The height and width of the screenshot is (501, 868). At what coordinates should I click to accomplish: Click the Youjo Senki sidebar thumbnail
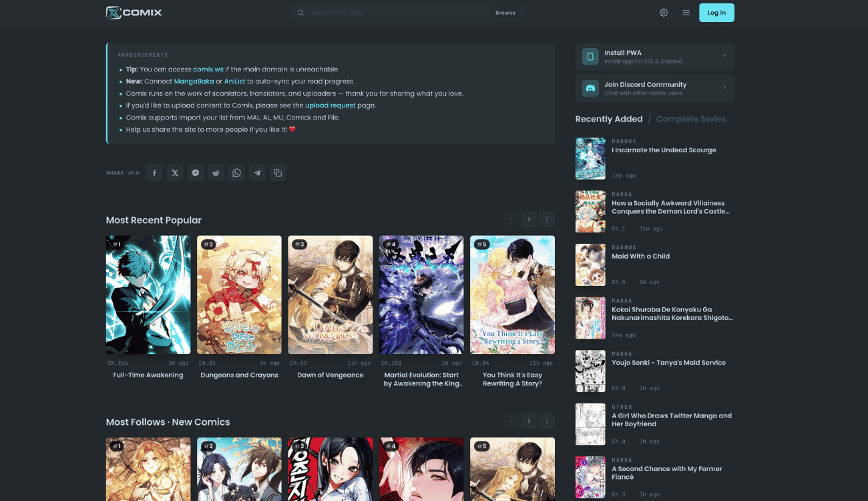(590, 371)
